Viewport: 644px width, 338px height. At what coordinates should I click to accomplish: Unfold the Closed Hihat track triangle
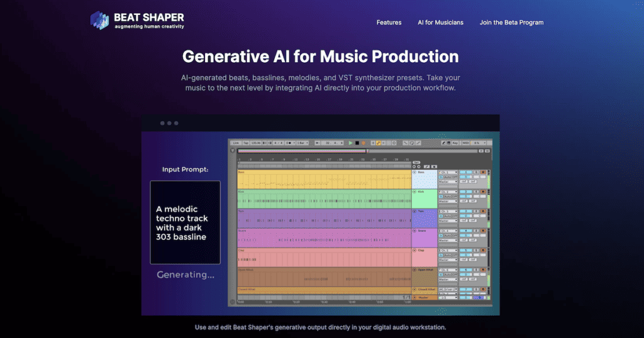click(414, 289)
